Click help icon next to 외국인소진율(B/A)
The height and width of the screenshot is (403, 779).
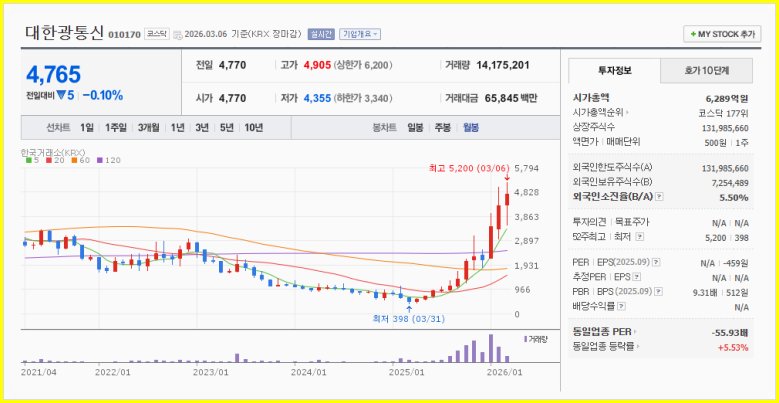tap(659, 197)
